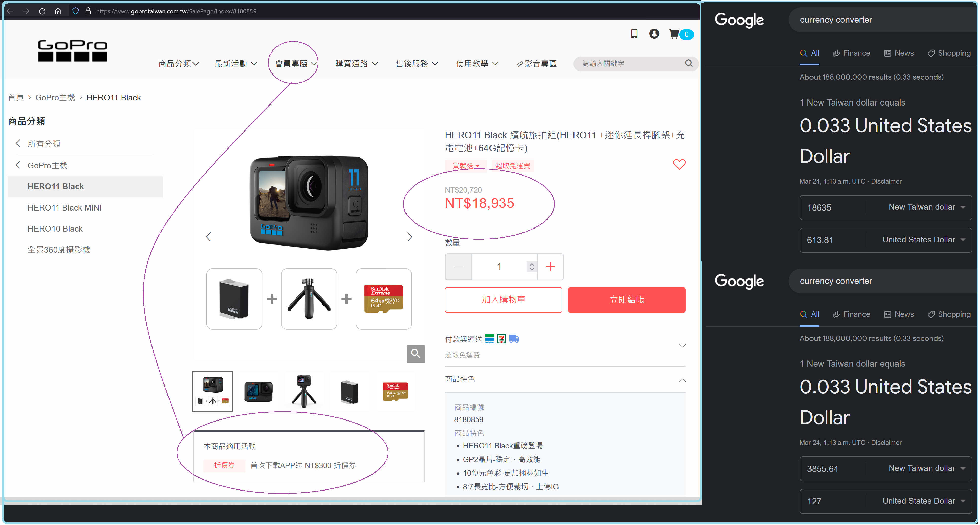Click the quantity spinner arrows
Image resolution: width=980 pixels, height=525 pixels.
point(531,267)
